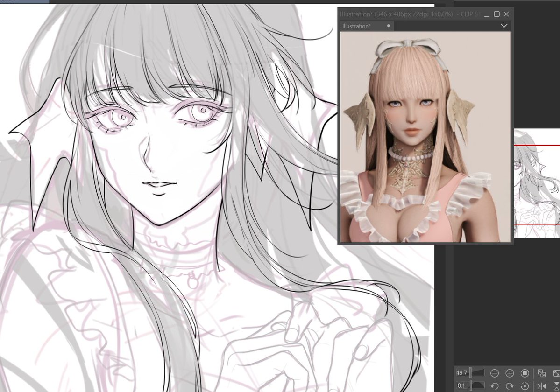560x392 pixels.
Task: Click the Navigator zoom in button
Action: [510, 373]
